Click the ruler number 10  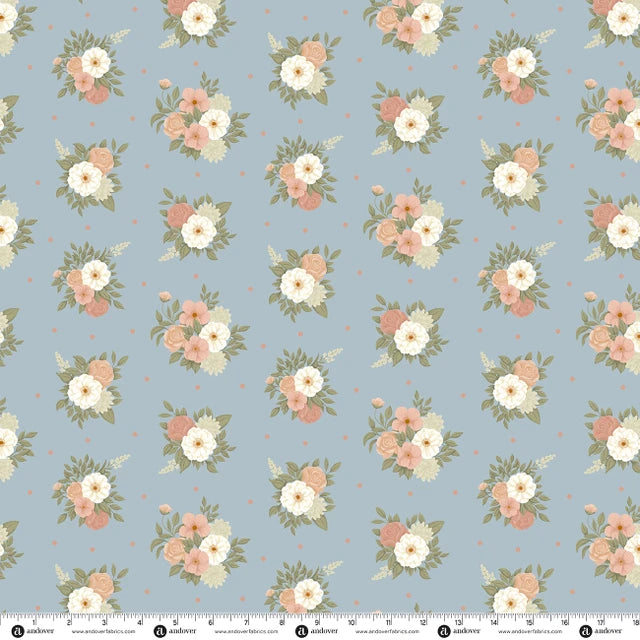(351, 623)
